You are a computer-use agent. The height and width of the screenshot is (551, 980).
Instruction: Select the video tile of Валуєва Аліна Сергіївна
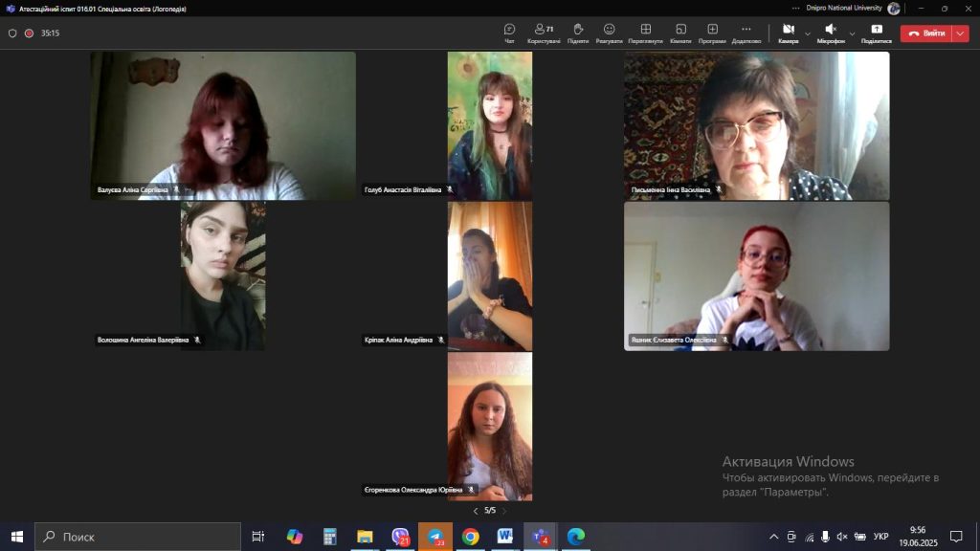pos(223,125)
